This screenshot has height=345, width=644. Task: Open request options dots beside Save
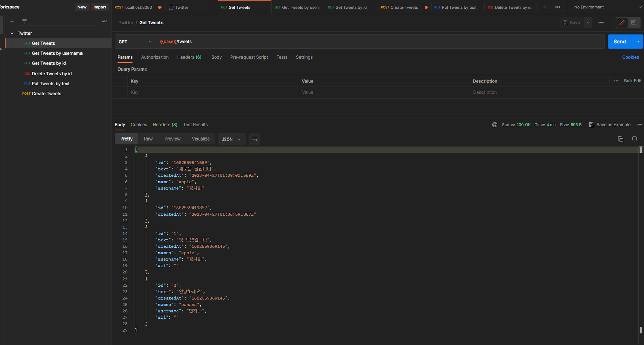point(601,23)
